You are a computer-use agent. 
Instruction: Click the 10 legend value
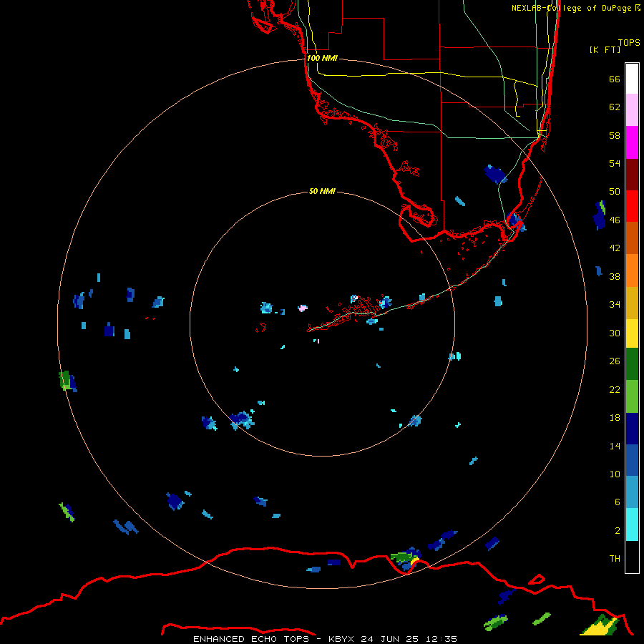pos(615,474)
